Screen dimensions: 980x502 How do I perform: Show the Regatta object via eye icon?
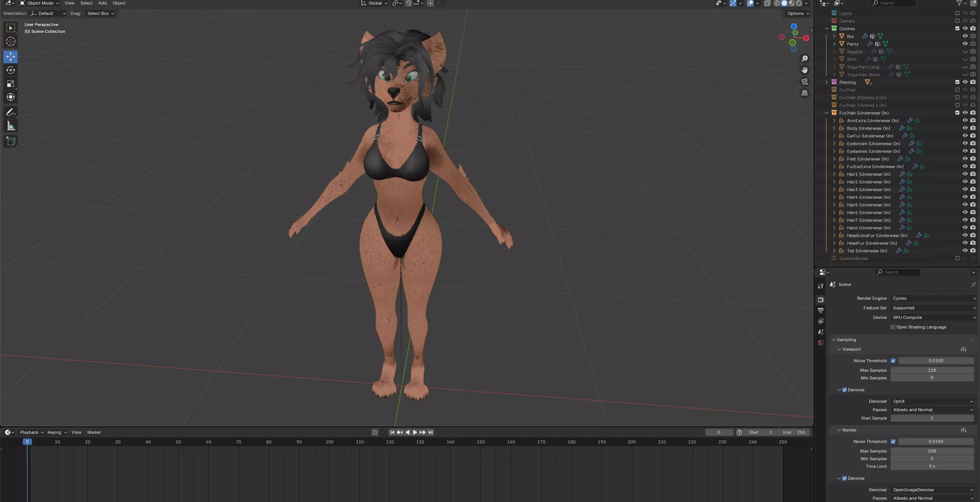pos(965,51)
